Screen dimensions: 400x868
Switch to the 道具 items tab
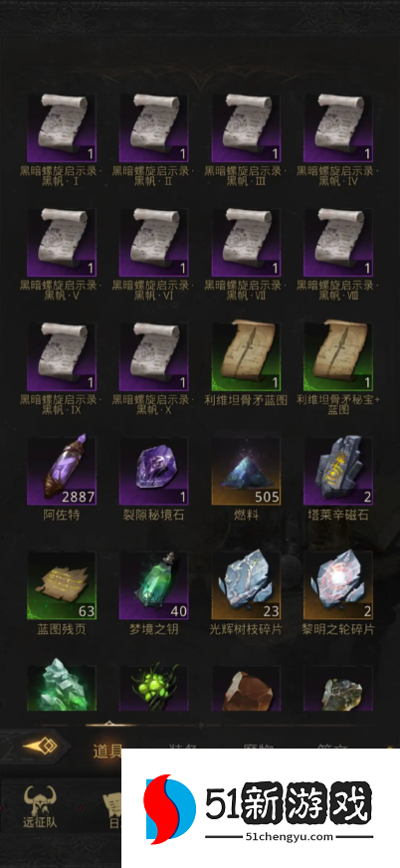point(106,752)
